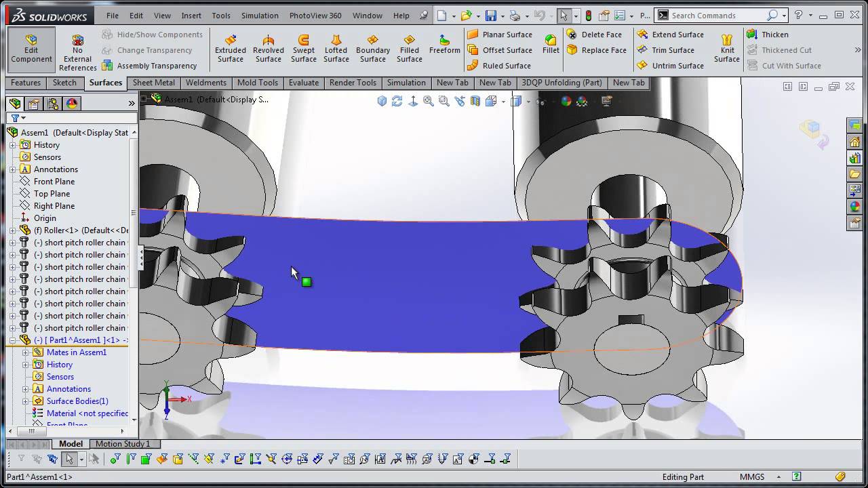Screen dimensions: 868x488
Task: Select the Boundary Surface tool
Action: click(373, 49)
